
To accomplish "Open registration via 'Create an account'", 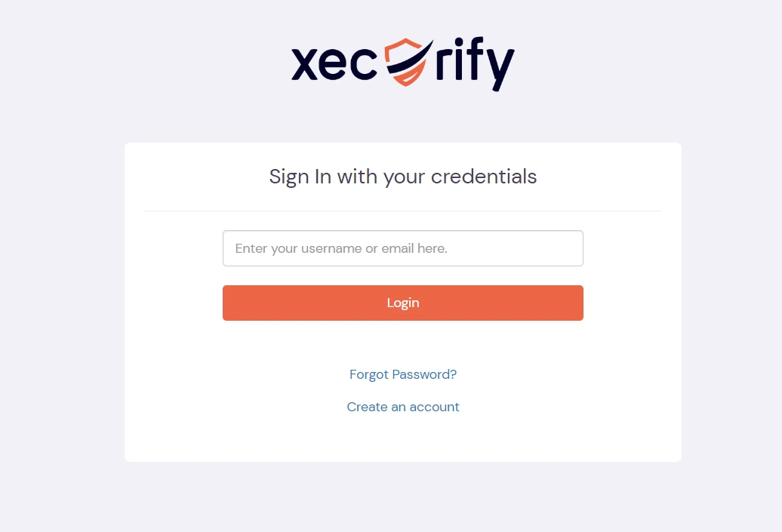I will pos(403,407).
